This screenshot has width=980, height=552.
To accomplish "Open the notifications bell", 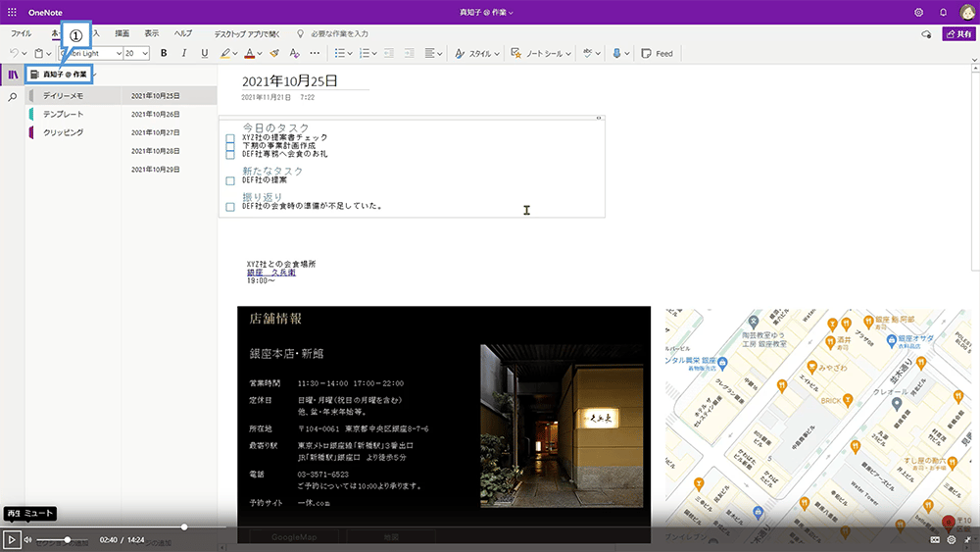I will (x=943, y=12).
